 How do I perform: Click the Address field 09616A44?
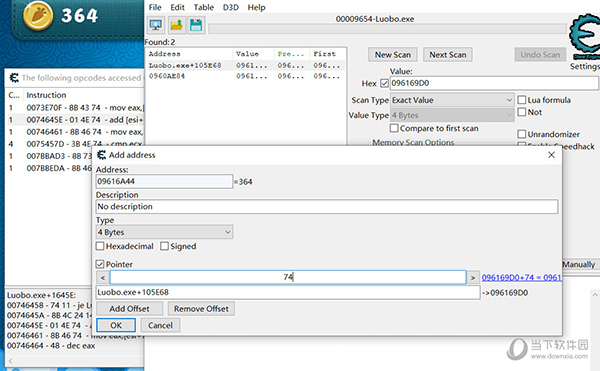[164, 181]
